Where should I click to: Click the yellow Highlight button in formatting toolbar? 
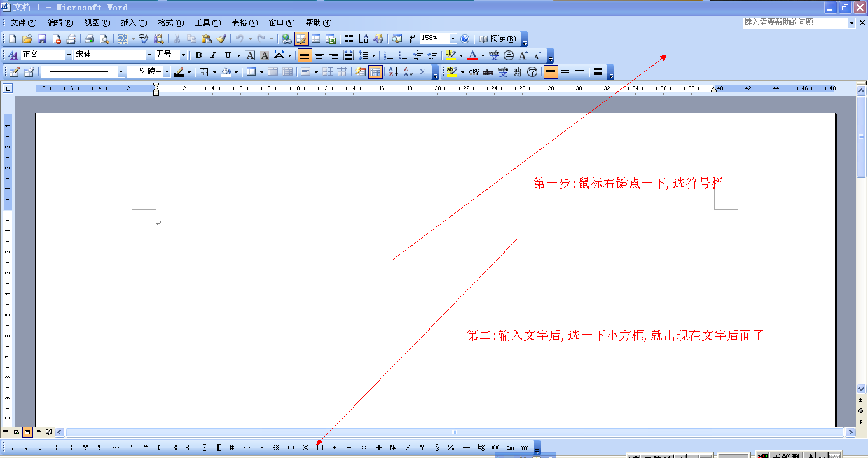(451, 55)
